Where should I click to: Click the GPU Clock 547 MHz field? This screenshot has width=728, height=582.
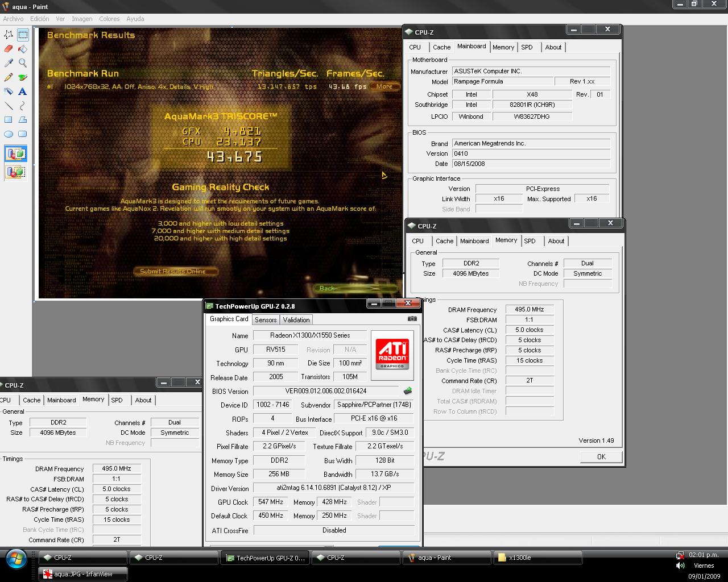271,502
